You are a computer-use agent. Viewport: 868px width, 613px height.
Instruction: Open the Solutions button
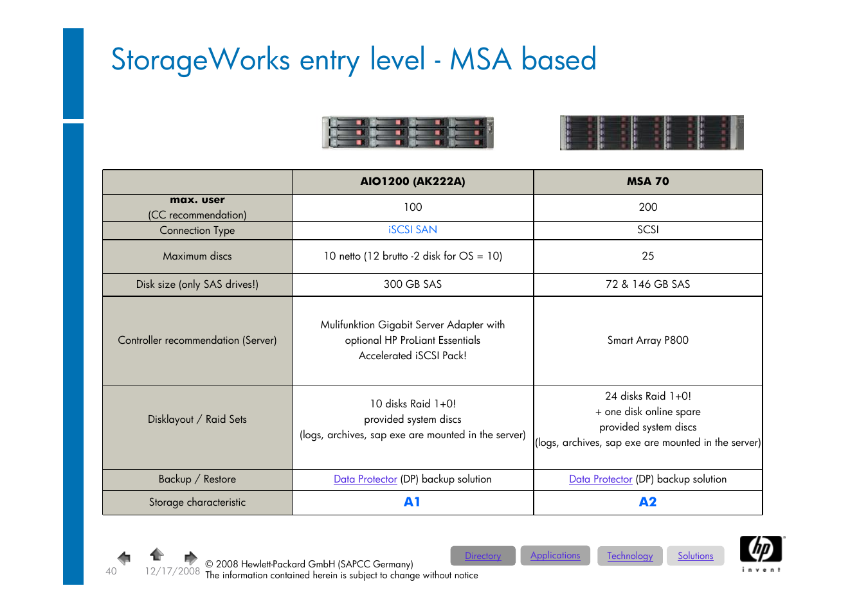coord(695,556)
